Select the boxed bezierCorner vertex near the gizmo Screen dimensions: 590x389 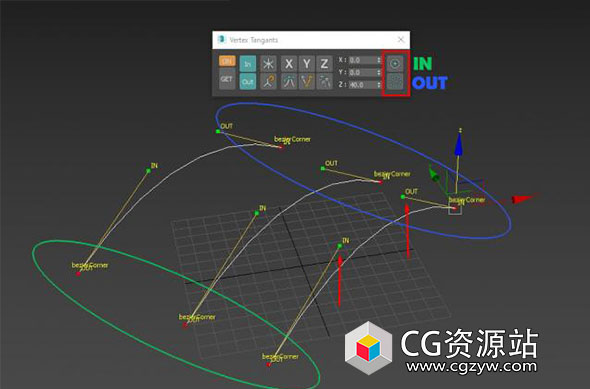(x=455, y=208)
